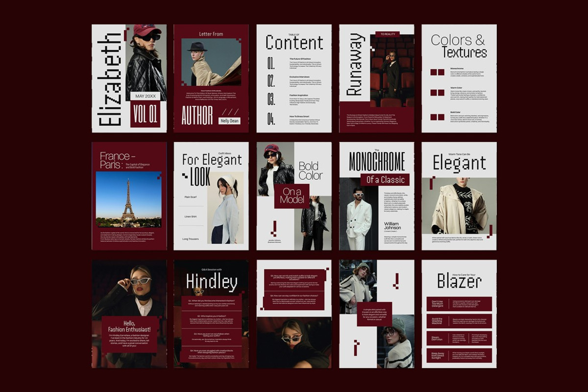
Task: Select the William Johnson name caption
Action: click(392, 226)
